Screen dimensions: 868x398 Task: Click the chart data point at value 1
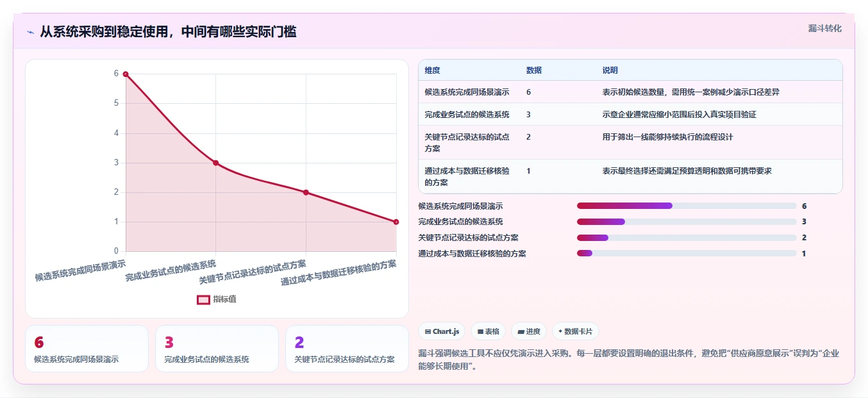[x=396, y=222]
